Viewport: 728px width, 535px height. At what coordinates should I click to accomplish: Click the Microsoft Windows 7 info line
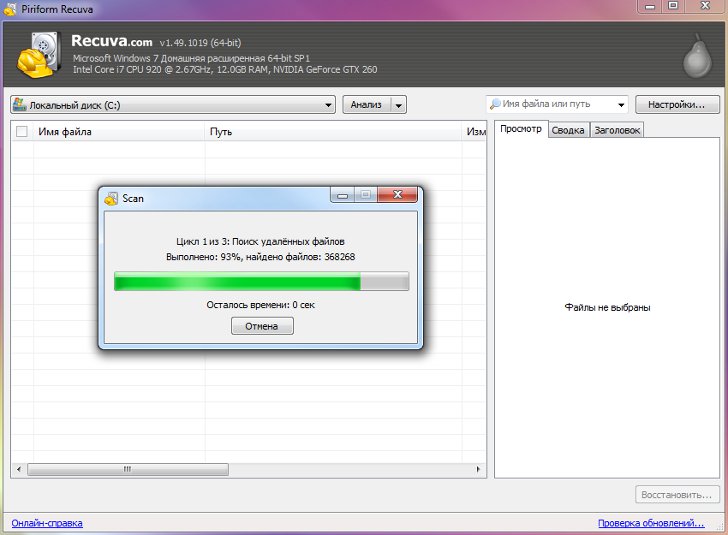coord(191,58)
